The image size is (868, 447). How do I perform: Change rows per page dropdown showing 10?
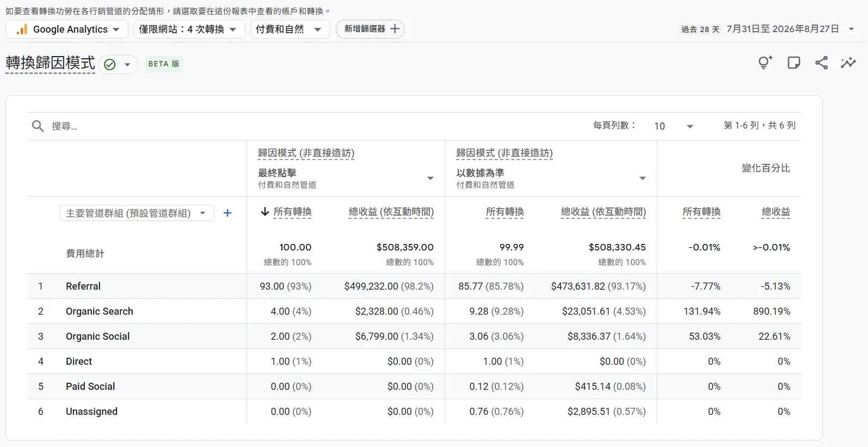coord(674,126)
